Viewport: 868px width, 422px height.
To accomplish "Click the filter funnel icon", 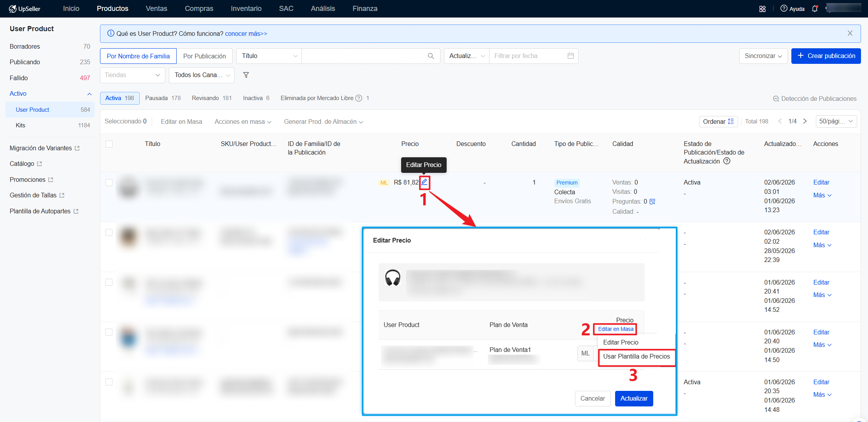I will point(246,75).
